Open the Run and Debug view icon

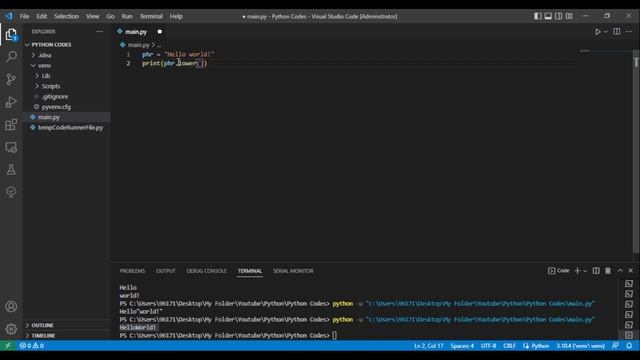pyautogui.click(x=11, y=102)
